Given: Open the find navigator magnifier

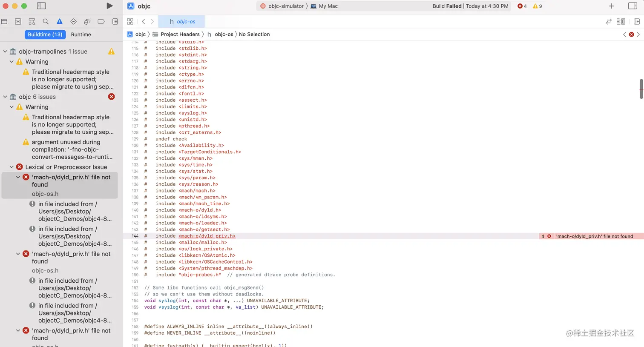Looking at the screenshot, I should (x=46, y=21).
